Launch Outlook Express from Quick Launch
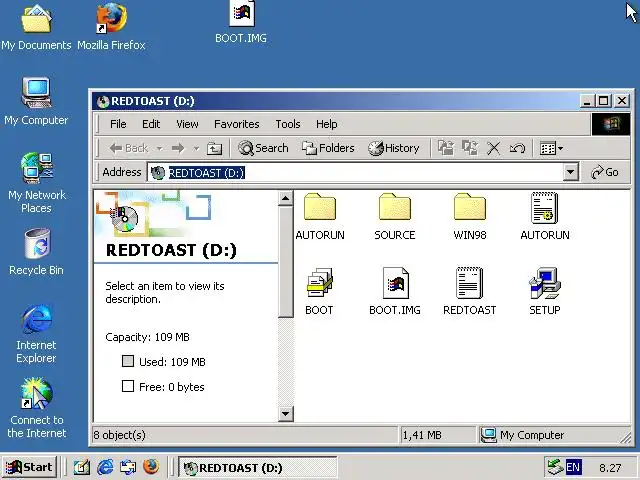The image size is (640, 480). tap(128, 467)
